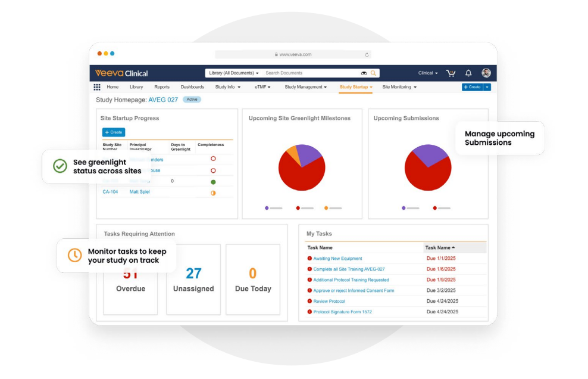Open the notifications bell
The height and width of the screenshot is (379, 588).
coord(468,73)
